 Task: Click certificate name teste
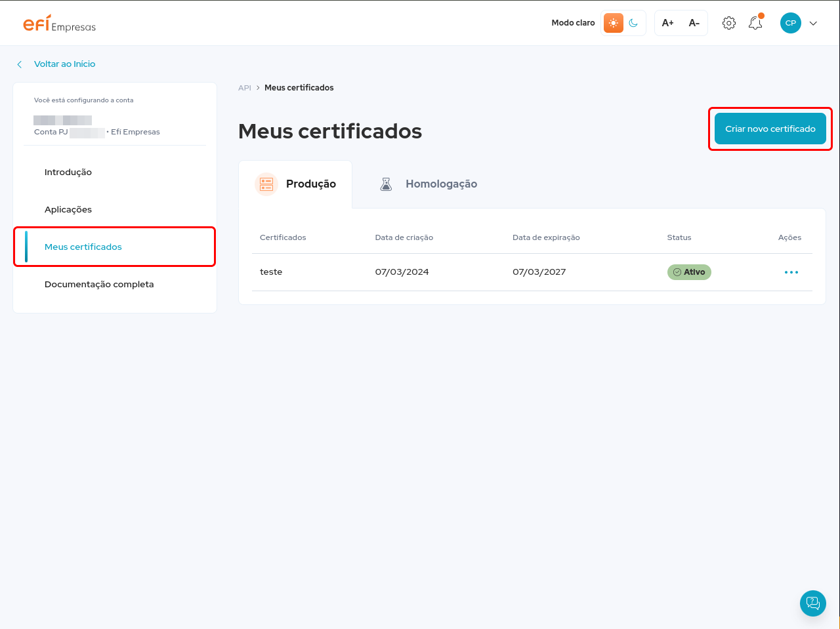pos(271,272)
